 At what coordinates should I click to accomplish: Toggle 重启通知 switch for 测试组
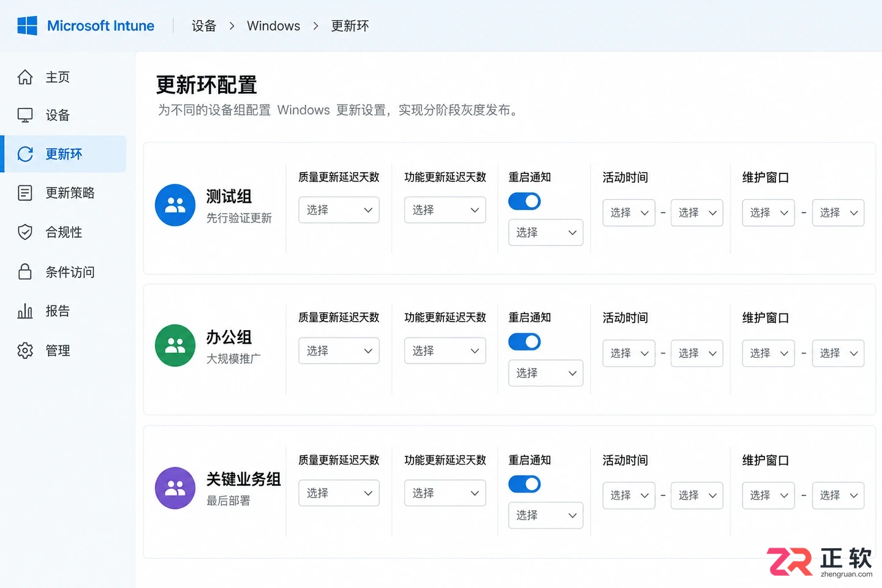(524, 201)
